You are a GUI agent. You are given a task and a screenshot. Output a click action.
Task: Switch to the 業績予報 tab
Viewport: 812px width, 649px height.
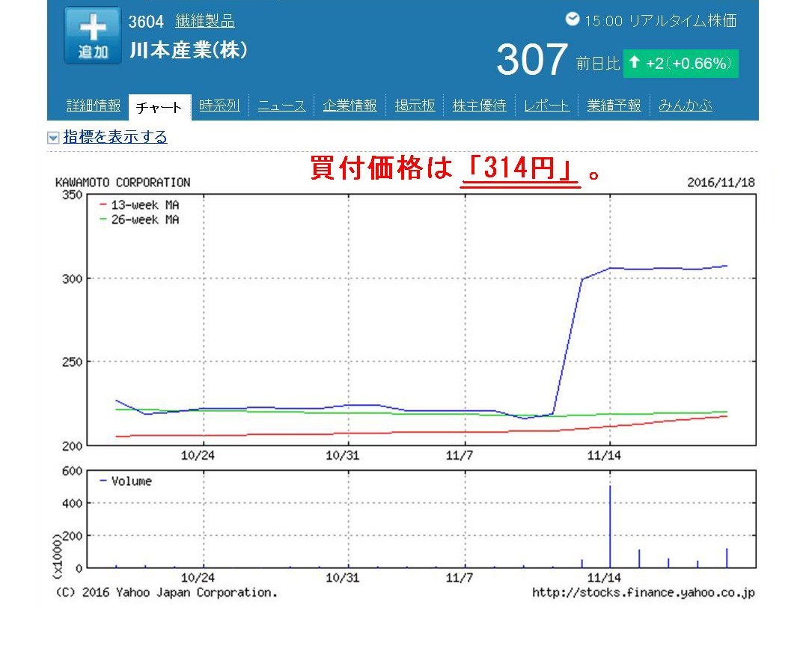click(614, 106)
